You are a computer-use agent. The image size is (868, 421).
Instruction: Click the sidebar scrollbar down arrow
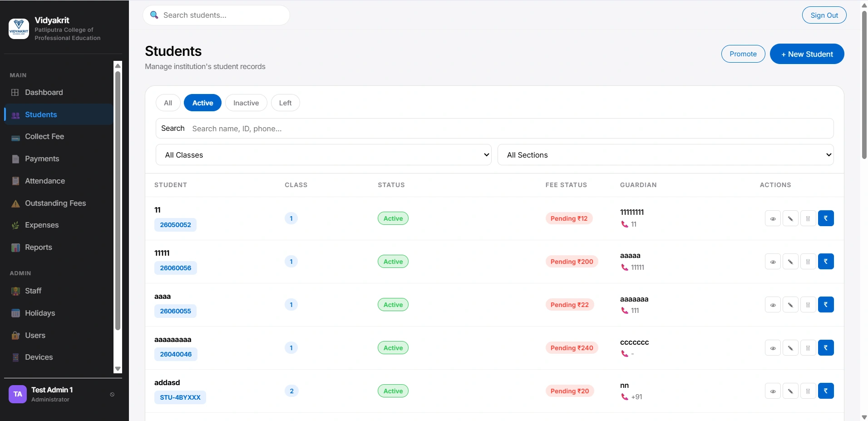pyautogui.click(x=118, y=369)
